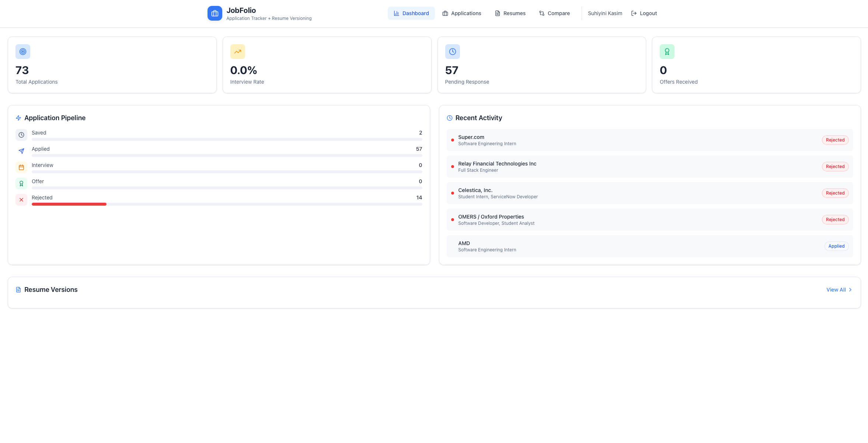
Task: Click the red dot beside Relay Financial Technologies
Action: (x=453, y=167)
